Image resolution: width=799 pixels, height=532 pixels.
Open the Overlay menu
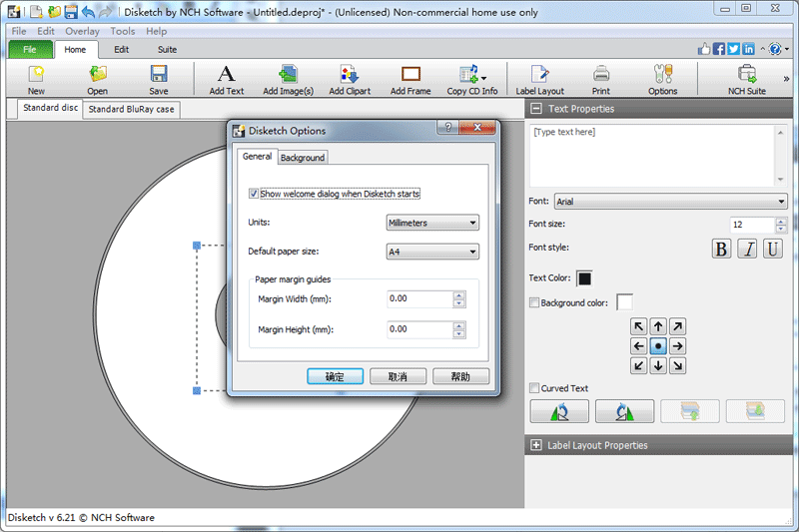[82, 31]
